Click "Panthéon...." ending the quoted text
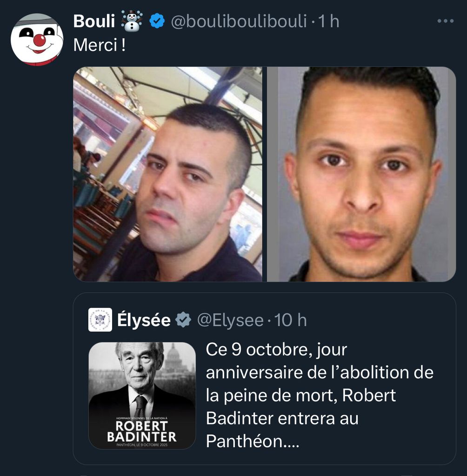This screenshot has width=467, height=476. coord(253,441)
